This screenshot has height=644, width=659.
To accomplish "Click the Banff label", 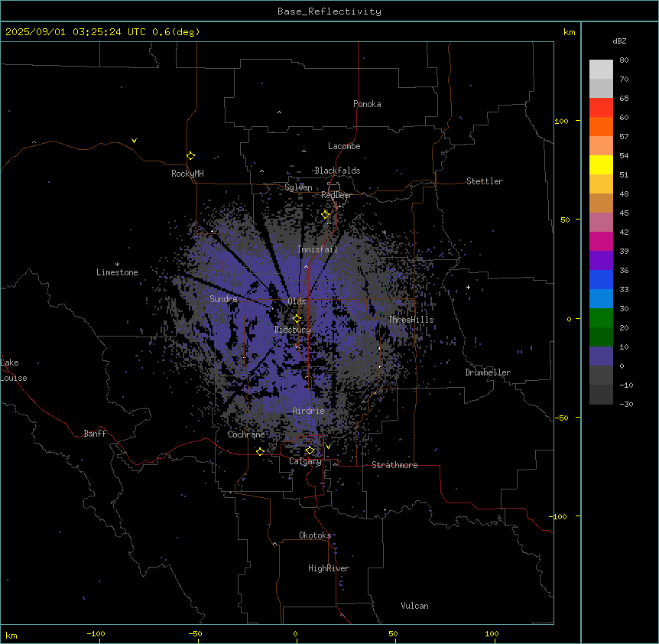I will 95,434.
